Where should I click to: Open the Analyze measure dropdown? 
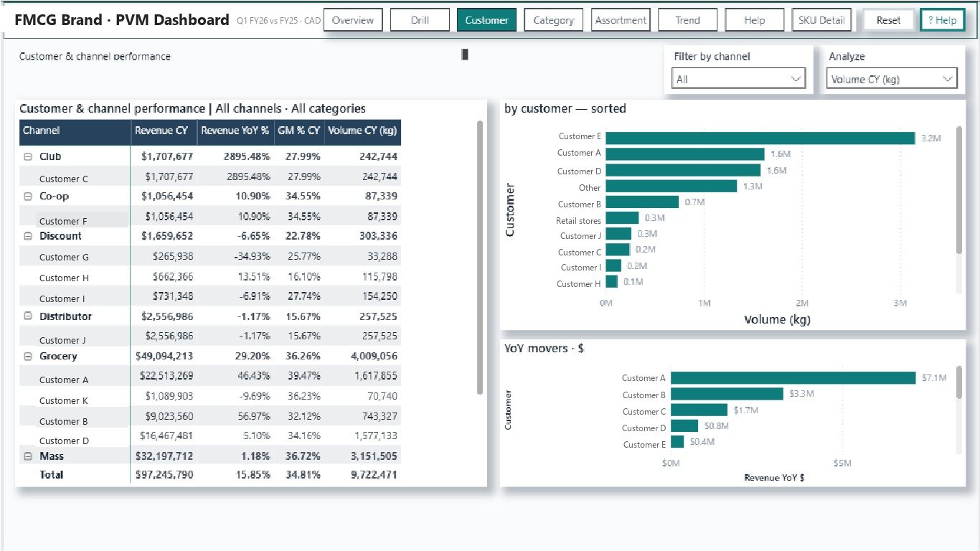pyautogui.click(x=892, y=79)
